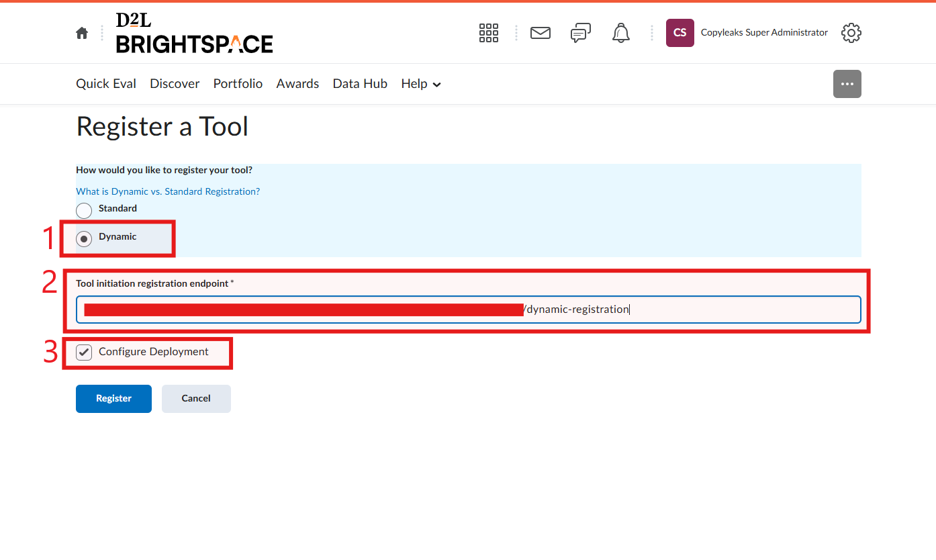Open the Portfolio nav item
936x560 pixels.
(238, 84)
